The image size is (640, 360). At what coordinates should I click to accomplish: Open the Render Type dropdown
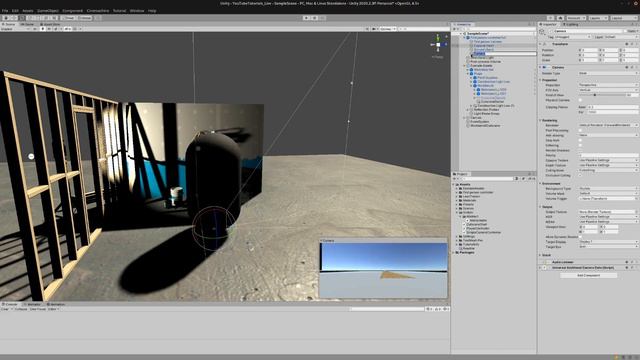(608, 73)
